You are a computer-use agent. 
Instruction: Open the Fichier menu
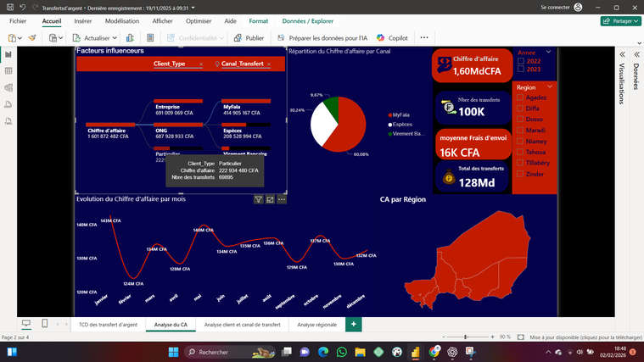pyautogui.click(x=18, y=21)
